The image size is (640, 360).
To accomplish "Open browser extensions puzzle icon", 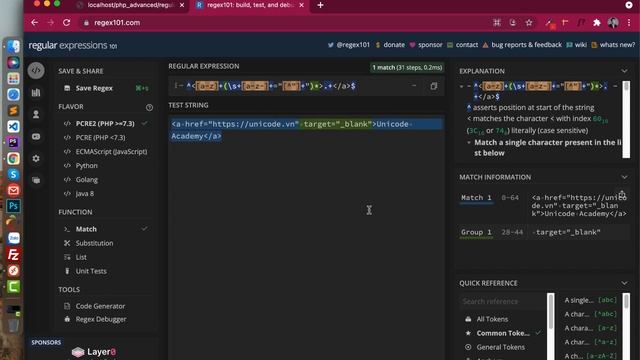I will pos(597,23).
